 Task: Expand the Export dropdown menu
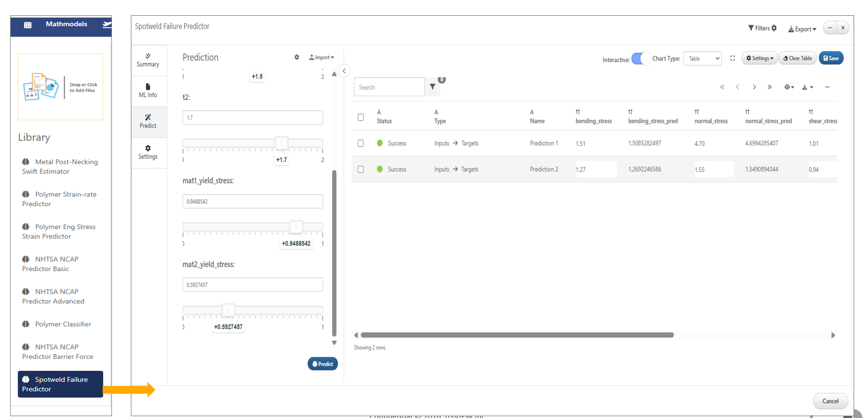click(802, 29)
